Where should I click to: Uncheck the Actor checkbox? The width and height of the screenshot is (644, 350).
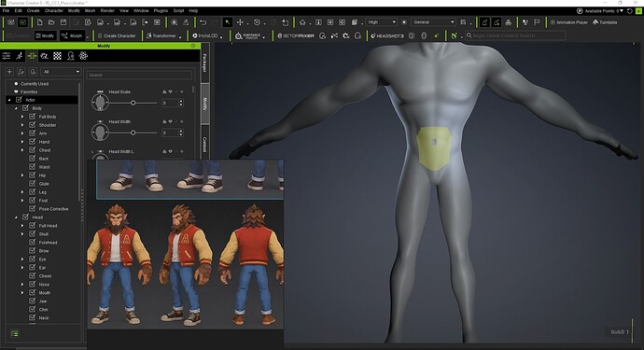click(x=19, y=100)
